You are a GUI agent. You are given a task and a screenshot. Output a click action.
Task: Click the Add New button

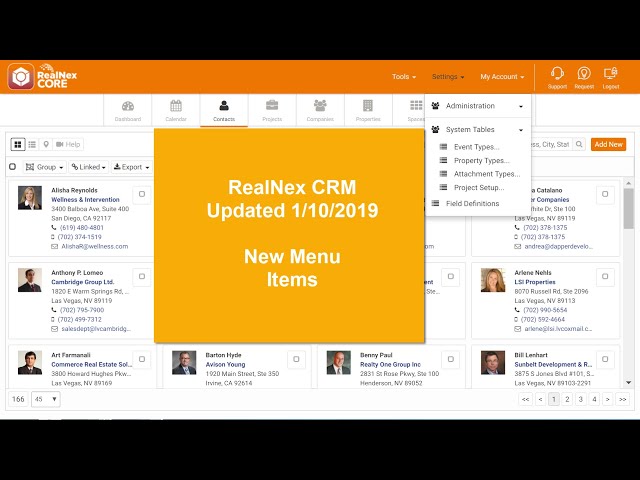(x=608, y=144)
